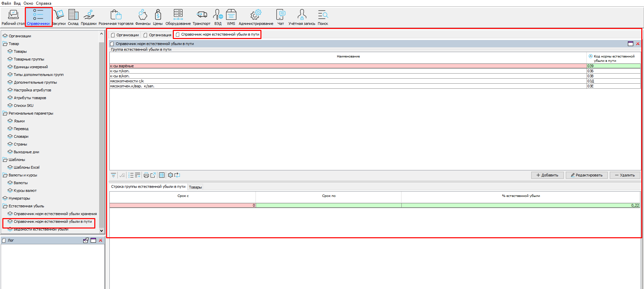The width and height of the screenshot is (644, 289).
Task: Switch to the Товары tab
Action: click(195, 187)
